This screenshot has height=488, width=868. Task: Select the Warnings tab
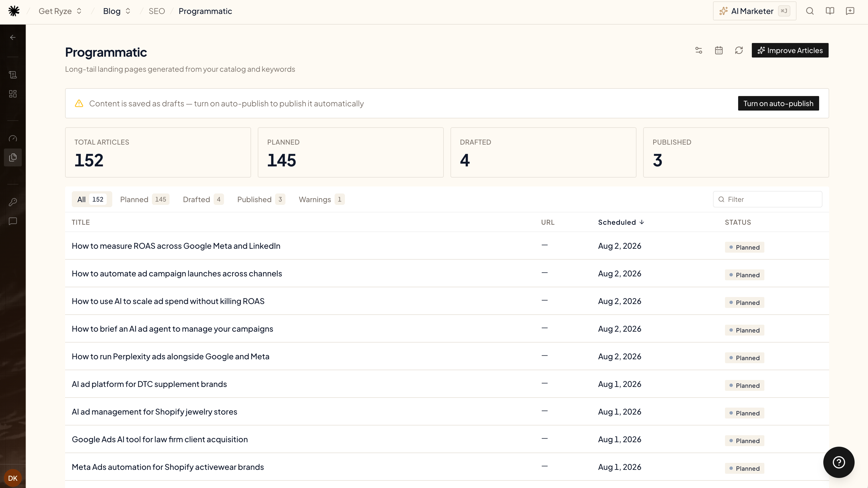coord(321,199)
